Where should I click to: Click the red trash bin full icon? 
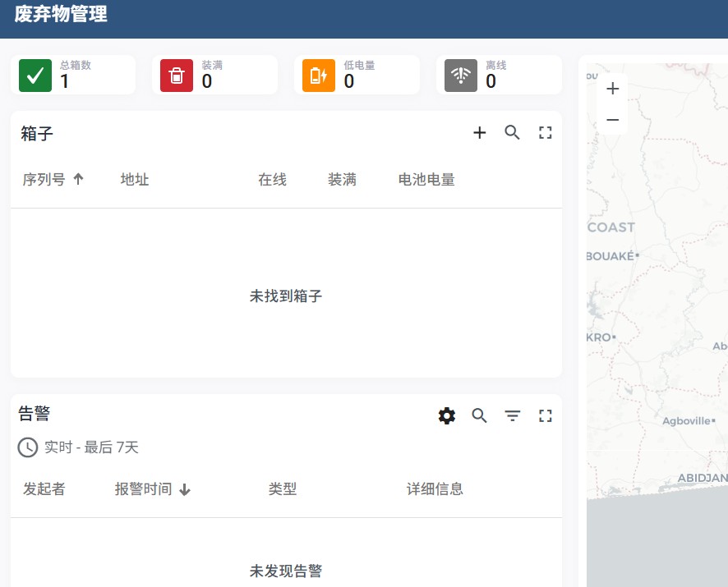click(177, 76)
